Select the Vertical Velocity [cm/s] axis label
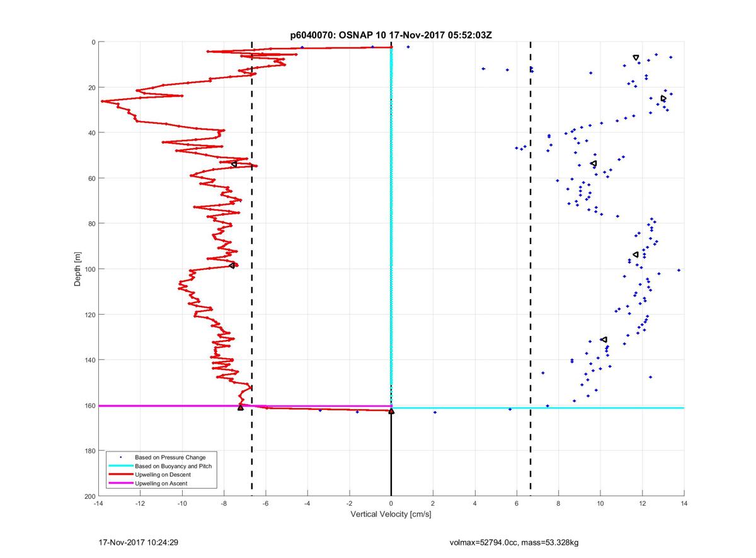The height and width of the screenshot is (558, 756). (x=391, y=514)
